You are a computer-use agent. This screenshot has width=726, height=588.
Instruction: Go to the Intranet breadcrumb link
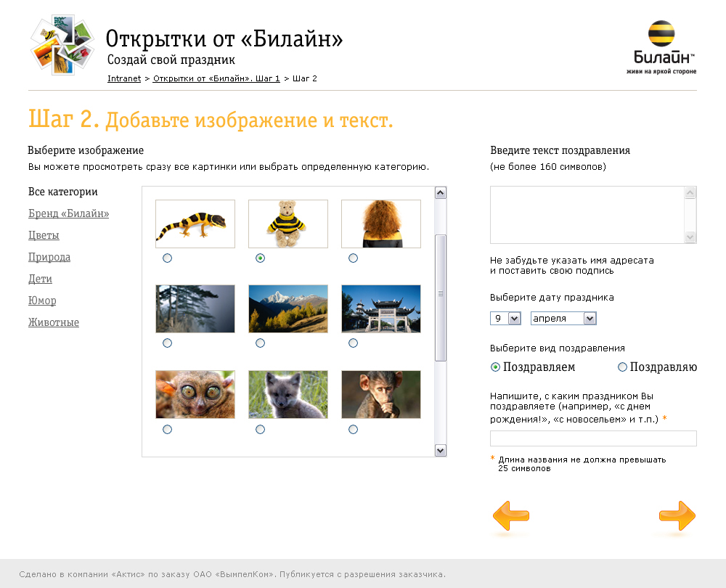(124, 78)
